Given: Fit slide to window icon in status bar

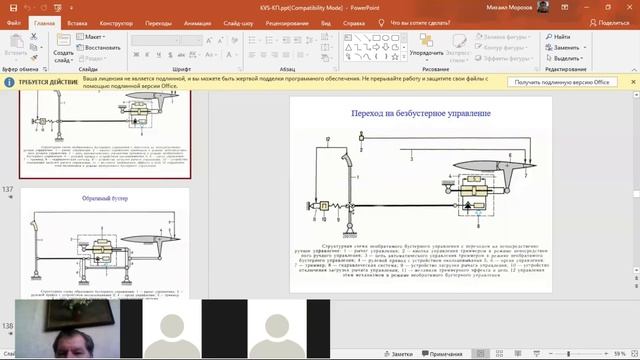Looking at the screenshot, I should [x=634, y=353].
